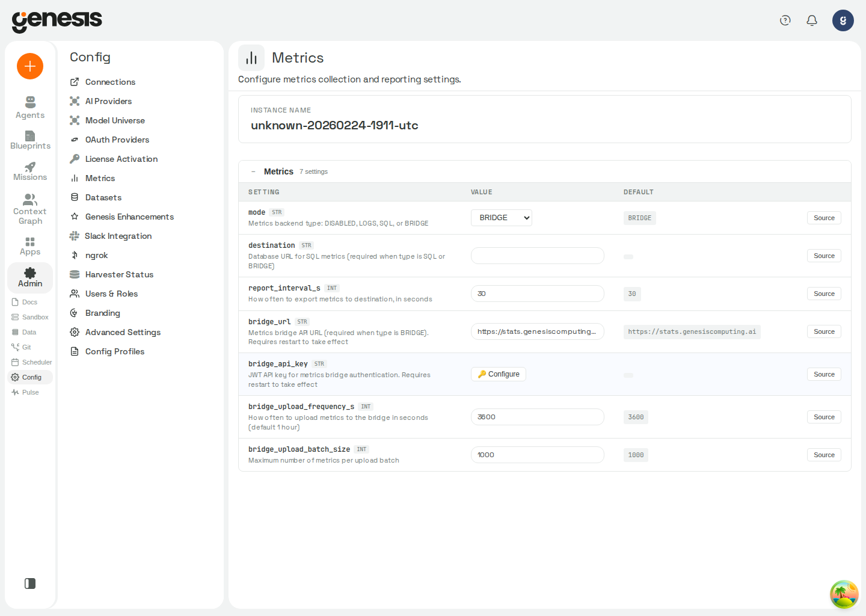Open the Agents section icon

30,102
